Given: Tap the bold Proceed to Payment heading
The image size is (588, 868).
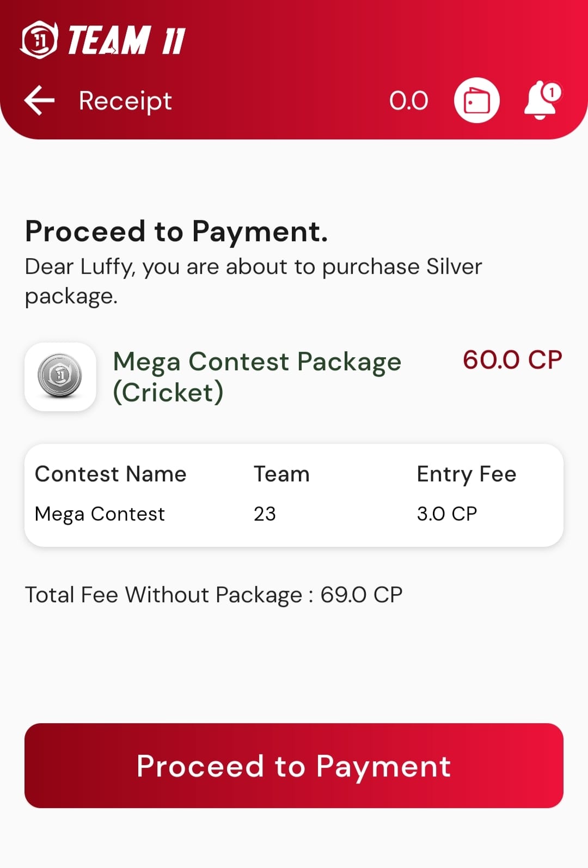Looking at the screenshot, I should point(176,231).
